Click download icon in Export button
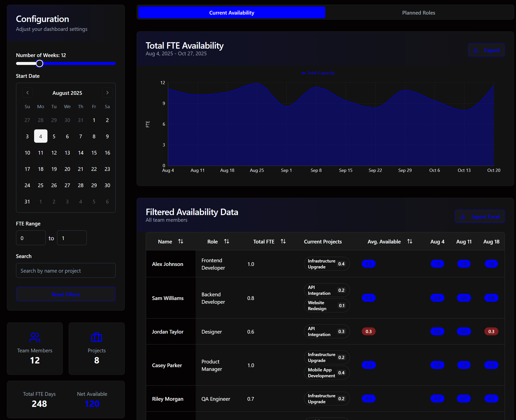 (x=476, y=50)
